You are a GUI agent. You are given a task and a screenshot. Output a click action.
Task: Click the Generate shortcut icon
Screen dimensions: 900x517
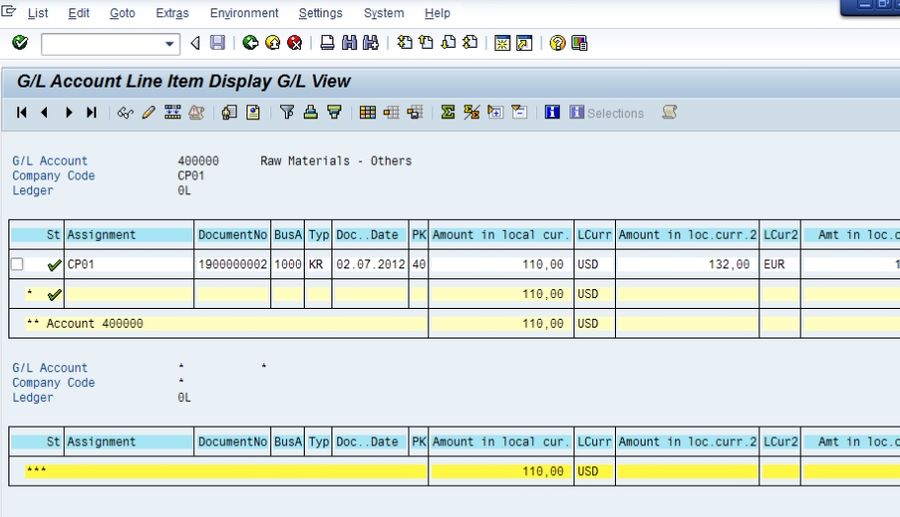click(524, 43)
